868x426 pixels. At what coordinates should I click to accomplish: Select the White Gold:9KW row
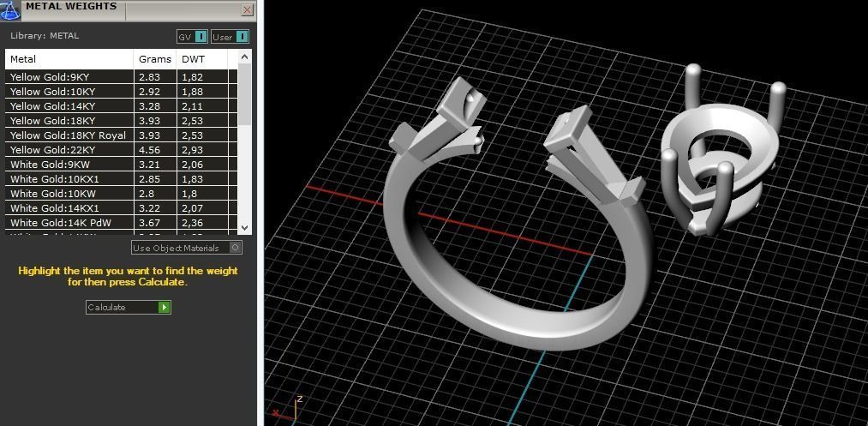click(x=122, y=165)
